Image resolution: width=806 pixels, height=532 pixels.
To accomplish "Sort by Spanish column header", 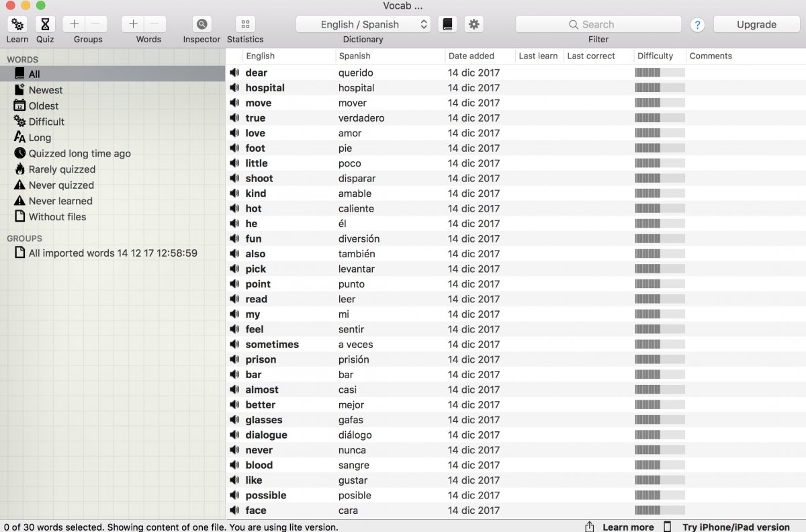I will [x=390, y=56].
